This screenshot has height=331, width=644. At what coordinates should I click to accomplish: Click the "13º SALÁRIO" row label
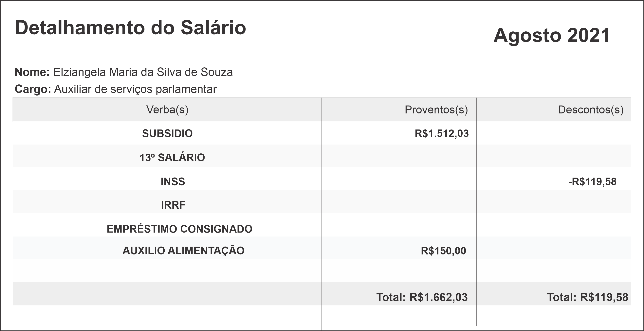coord(172,158)
